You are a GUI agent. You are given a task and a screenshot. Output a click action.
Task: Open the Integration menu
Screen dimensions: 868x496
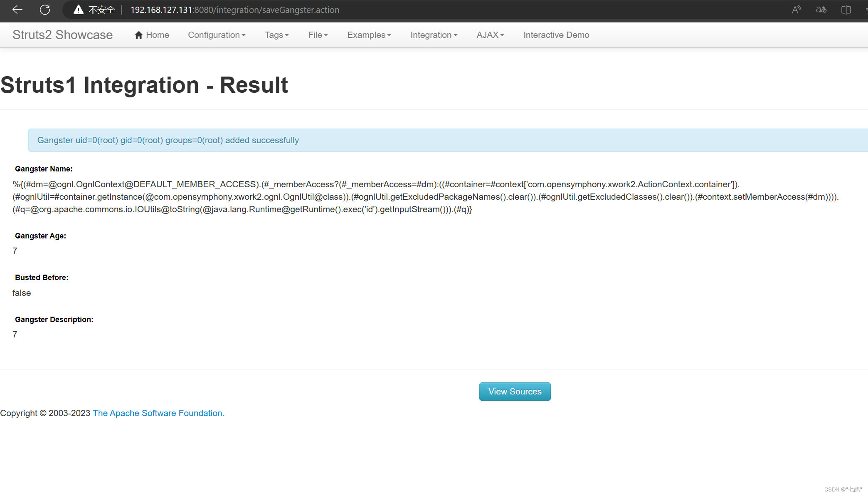click(434, 35)
